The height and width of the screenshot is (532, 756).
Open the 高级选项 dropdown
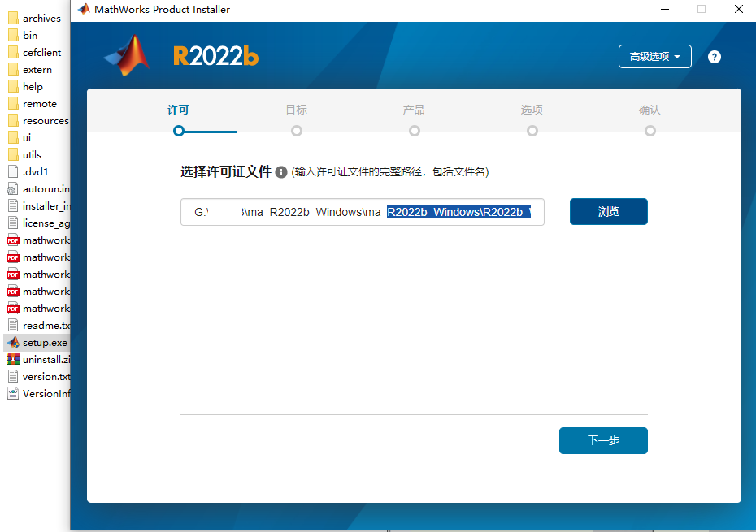(x=654, y=56)
